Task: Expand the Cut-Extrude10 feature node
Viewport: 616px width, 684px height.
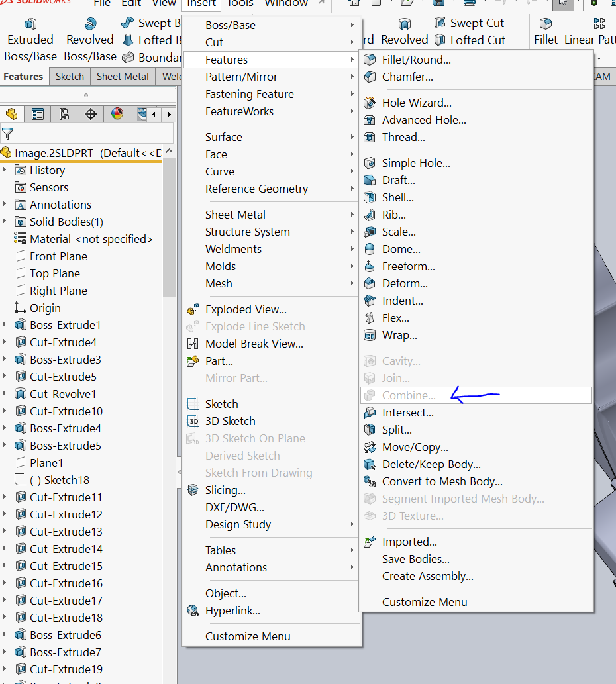Action: (5, 411)
